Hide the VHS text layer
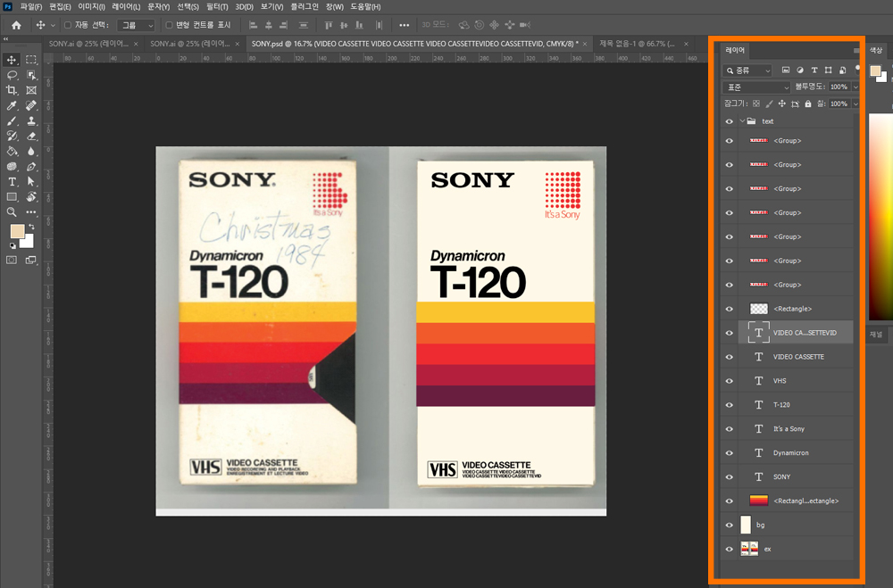The image size is (893, 588). (730, 381)
